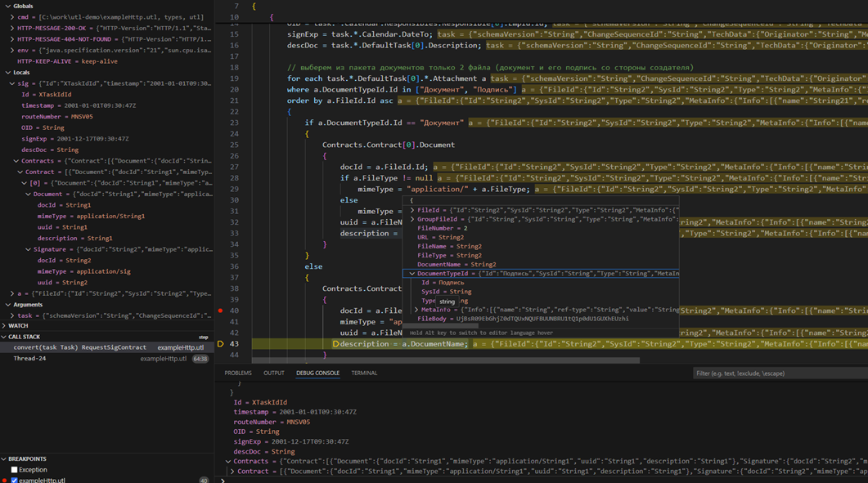Select the Thread-24 call stack entry

[107, 359]
